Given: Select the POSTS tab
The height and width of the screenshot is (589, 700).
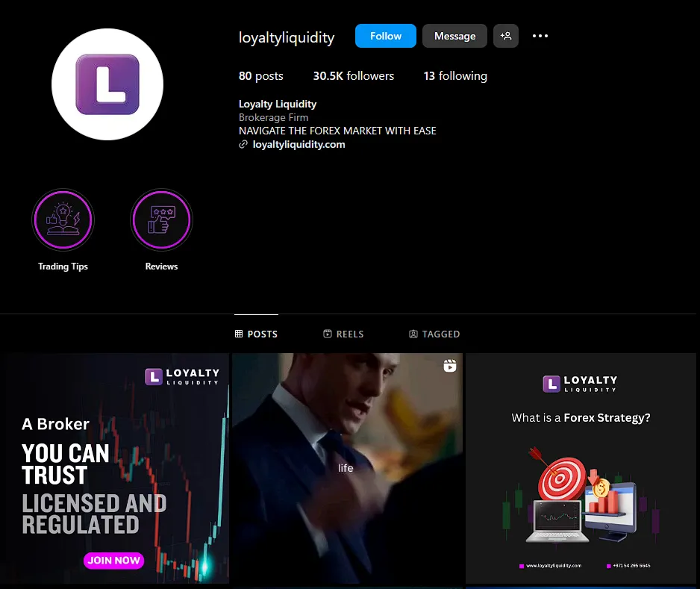Looking at the screenshot, I should point(256,334).
